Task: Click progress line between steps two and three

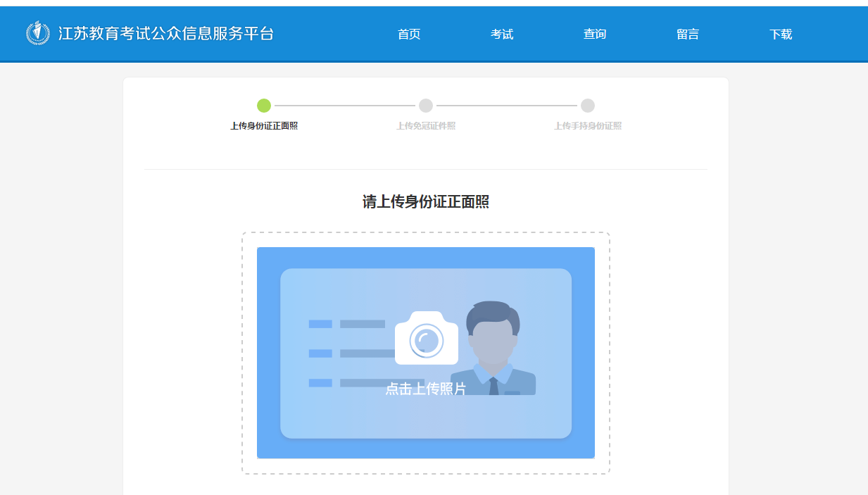Action: [x=507, y=106]
